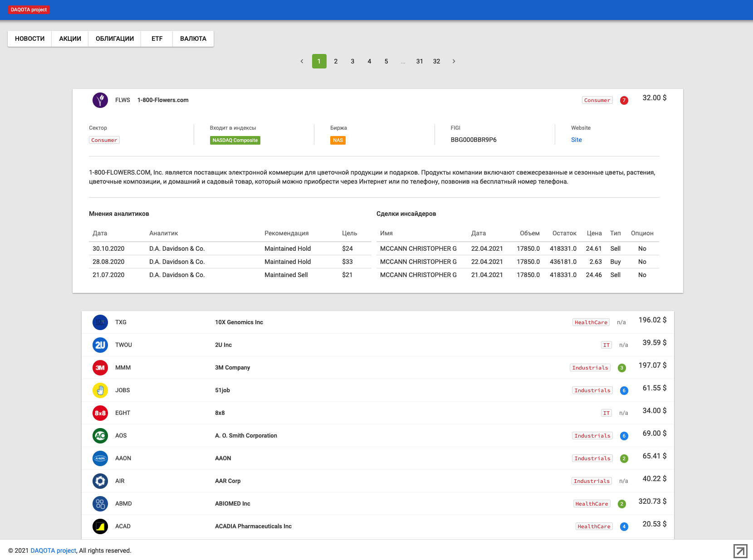Image resolution: width=753 pixels, height=560 pixels.
Task: Click Industrials tag on AIR row
Action: [592, 481]
